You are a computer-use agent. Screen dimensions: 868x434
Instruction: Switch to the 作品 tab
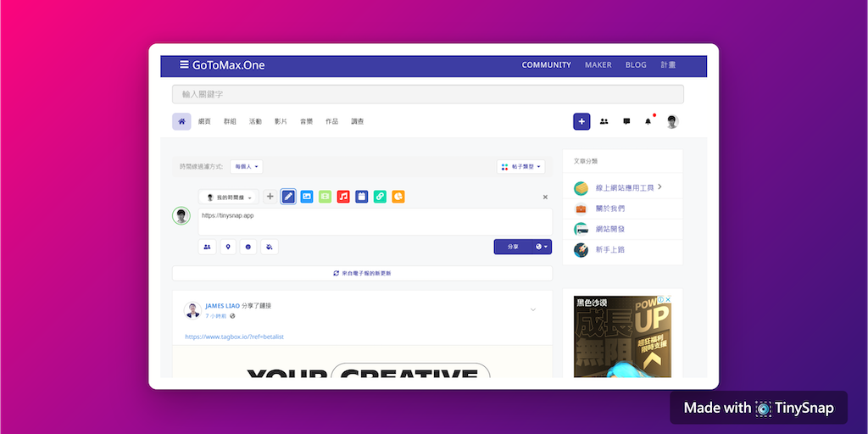tap(331, 121)
